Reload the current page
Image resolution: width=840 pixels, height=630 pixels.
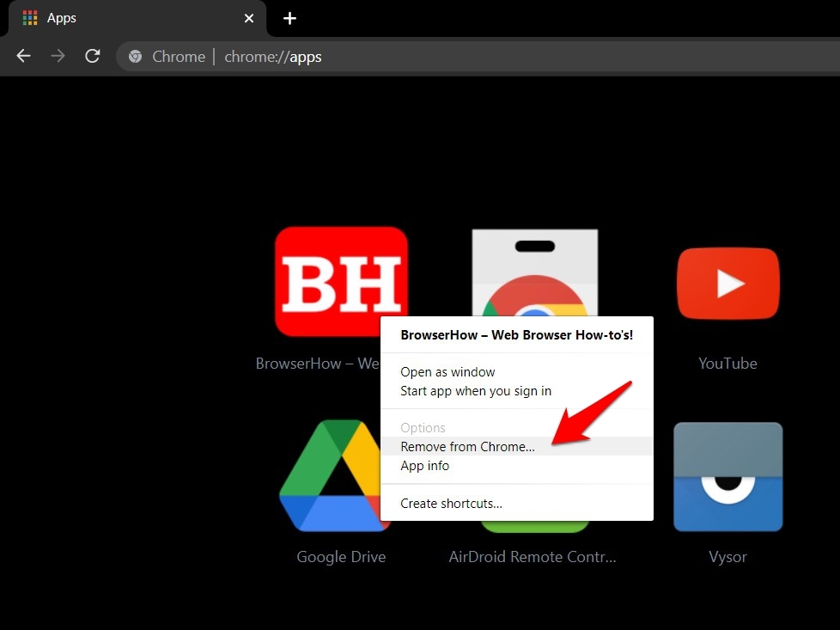click(x=93, y=57)
